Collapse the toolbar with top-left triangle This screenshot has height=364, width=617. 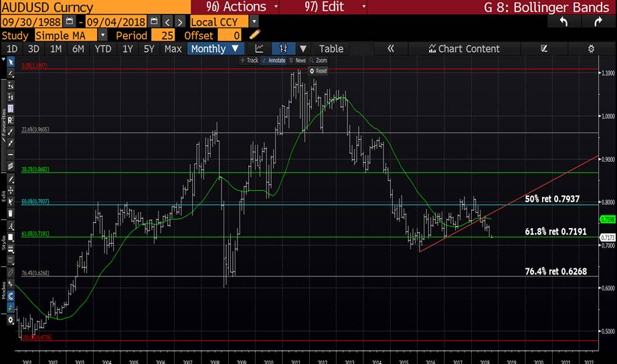(3, 60)
